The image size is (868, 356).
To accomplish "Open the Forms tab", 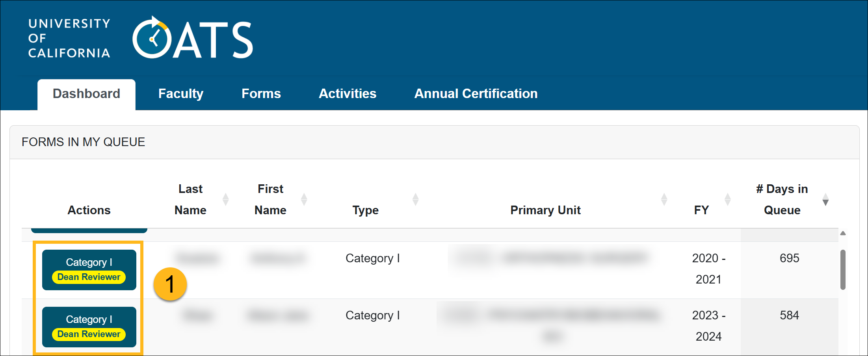I will [261, 94].
